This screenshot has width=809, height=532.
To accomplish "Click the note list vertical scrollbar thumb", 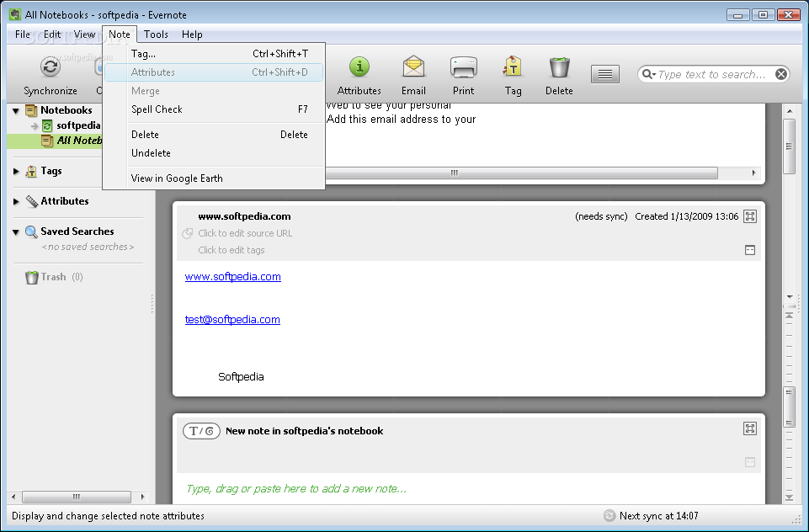I will point(790,146).
